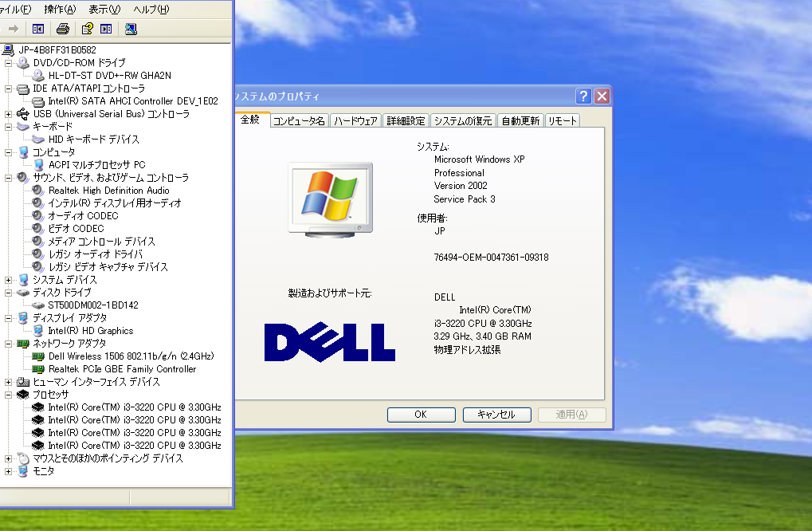Click the Human Interface Devices category icon
This screenshot has width=812, height=531.
click(23, 382)
